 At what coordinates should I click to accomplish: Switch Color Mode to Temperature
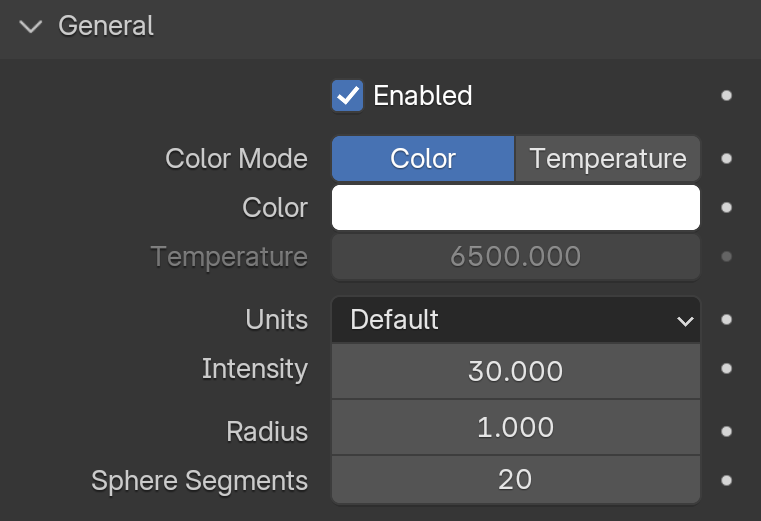point(608,159)
